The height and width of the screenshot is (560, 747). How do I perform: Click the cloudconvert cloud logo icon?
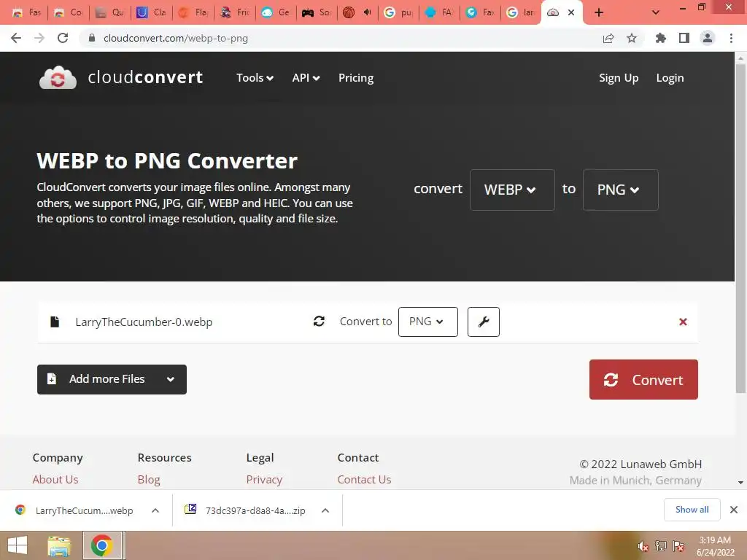[58, 77]
